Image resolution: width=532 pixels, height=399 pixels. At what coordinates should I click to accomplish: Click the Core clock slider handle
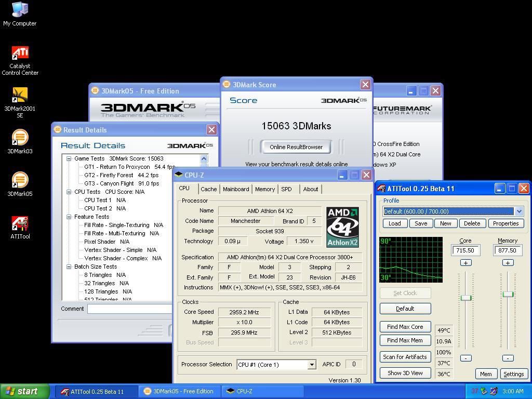coord(465,298)
